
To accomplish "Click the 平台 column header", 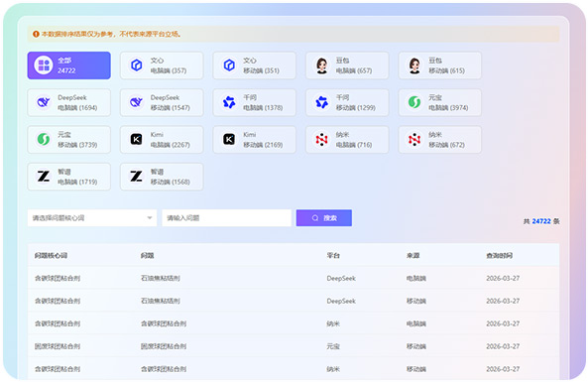I will (x=333, y=256).
